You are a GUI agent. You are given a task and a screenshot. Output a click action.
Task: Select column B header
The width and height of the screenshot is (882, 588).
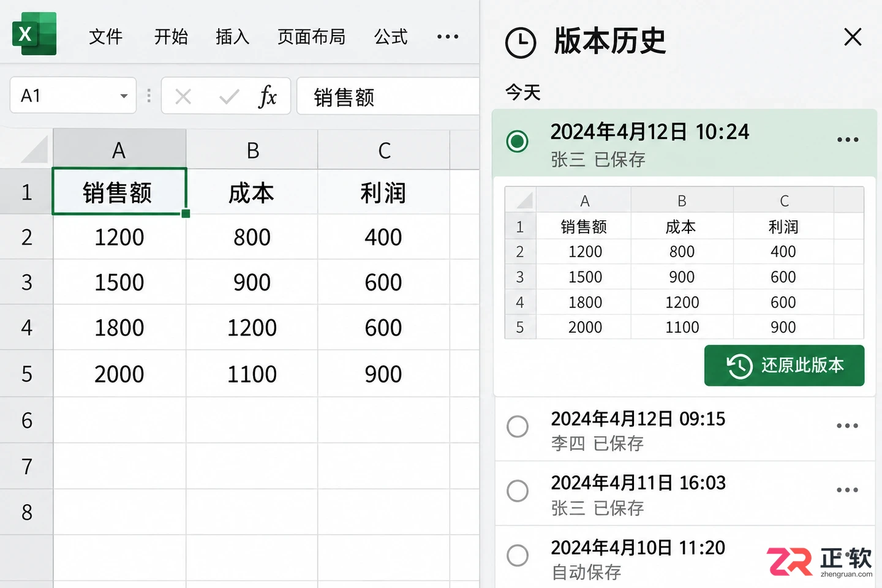[252, 149]
